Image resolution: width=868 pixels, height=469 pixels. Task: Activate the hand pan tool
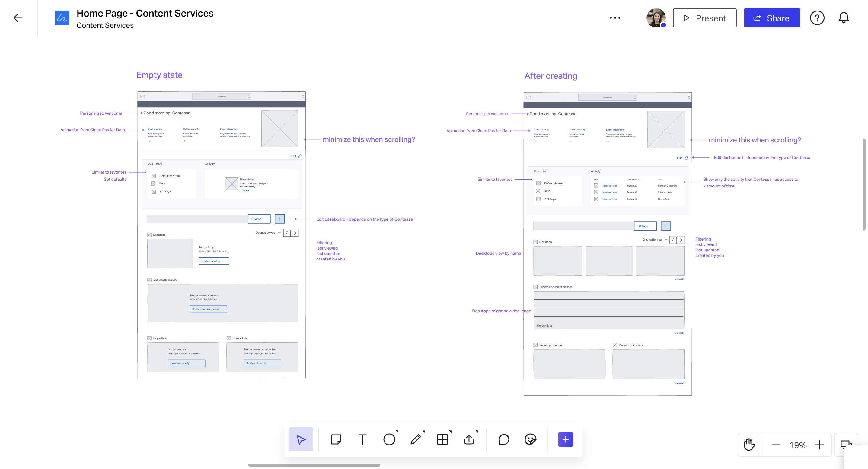click(749, 445)
